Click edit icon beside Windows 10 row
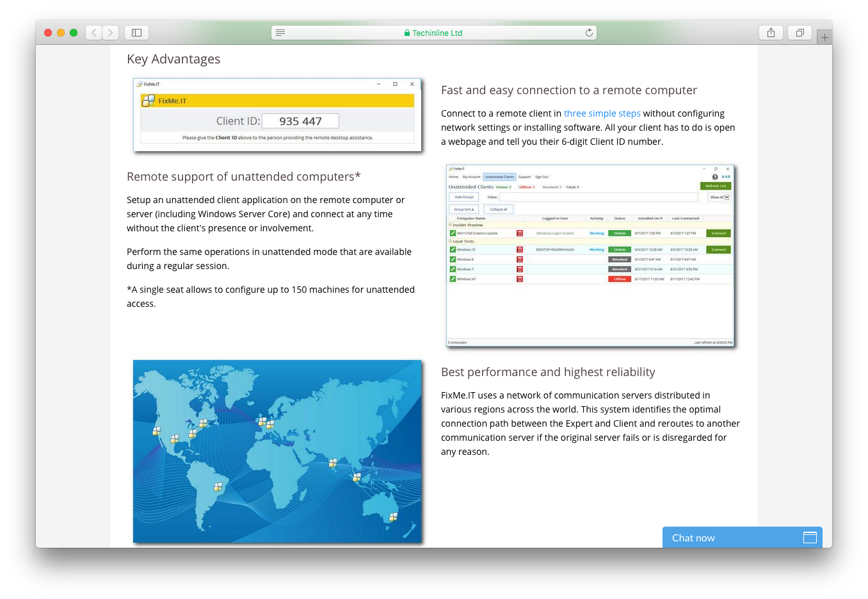 (453, 250)
